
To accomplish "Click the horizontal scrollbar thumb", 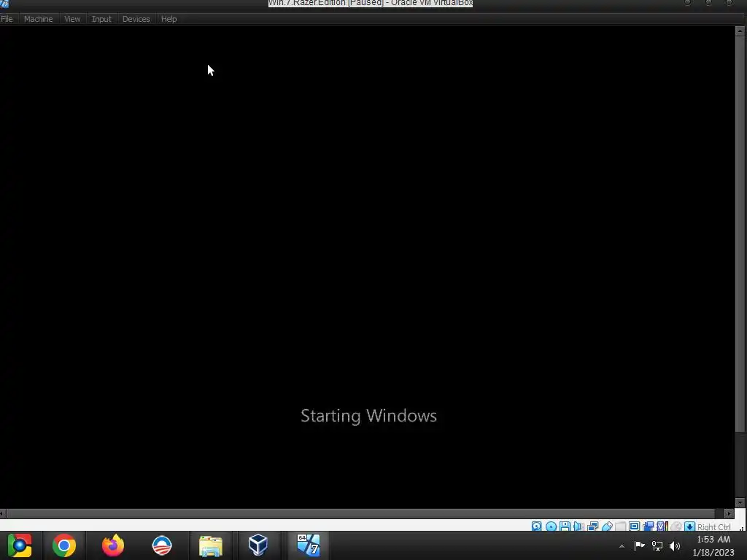I will pyautogui.click(x=360, y=513).
